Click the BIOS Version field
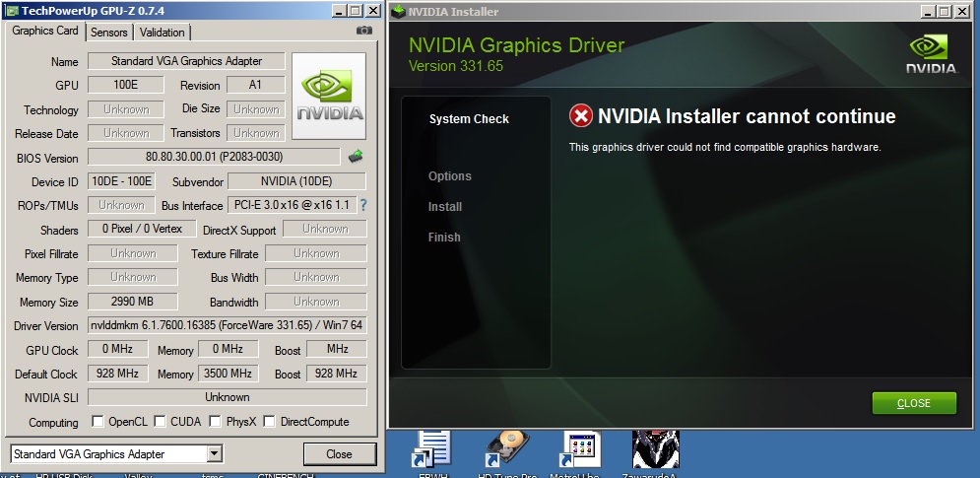 (x=214, y=157)
